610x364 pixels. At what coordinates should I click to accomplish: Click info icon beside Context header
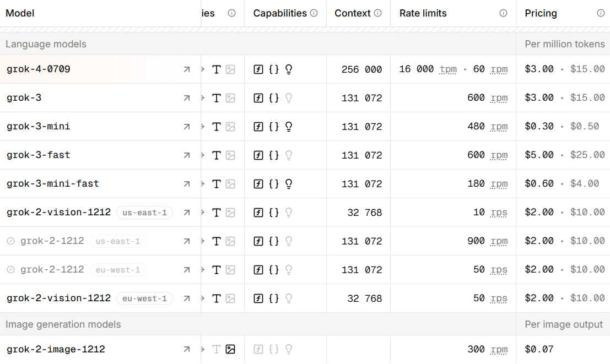pos(378,13)
